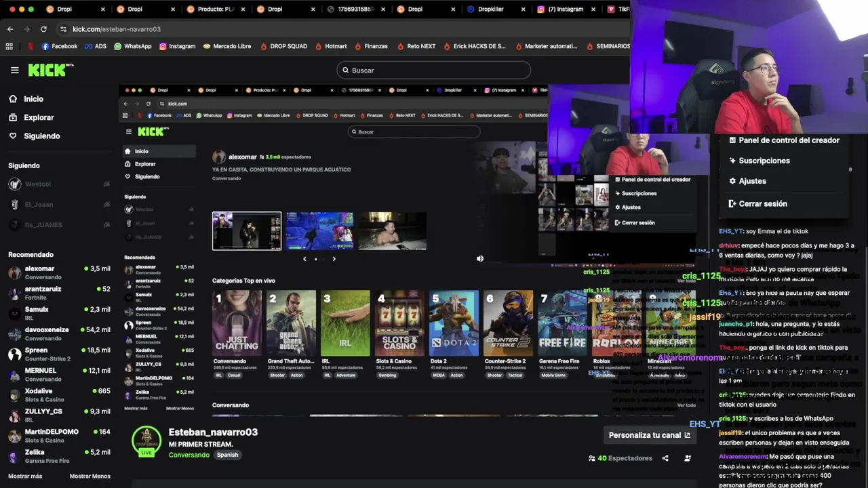Click the Conversando category under stream title

(189, 455)
